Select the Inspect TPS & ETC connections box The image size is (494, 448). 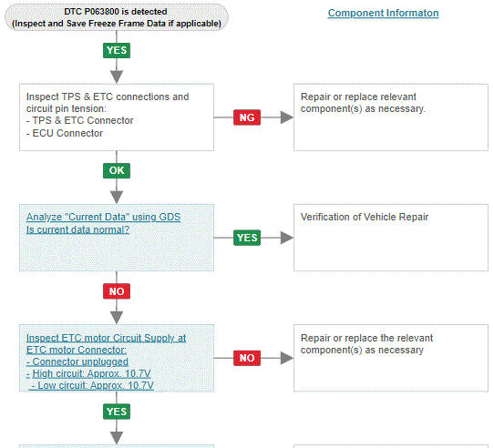coord(117,117)
